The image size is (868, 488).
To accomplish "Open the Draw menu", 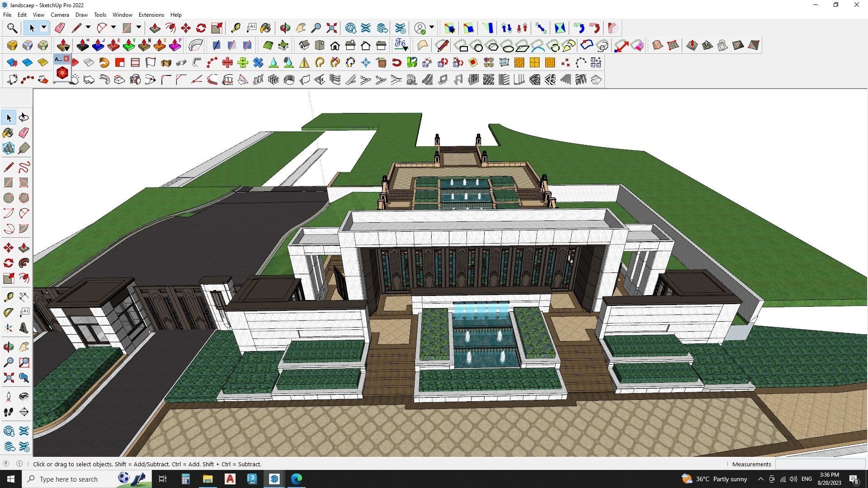I will tap(81, 14).
